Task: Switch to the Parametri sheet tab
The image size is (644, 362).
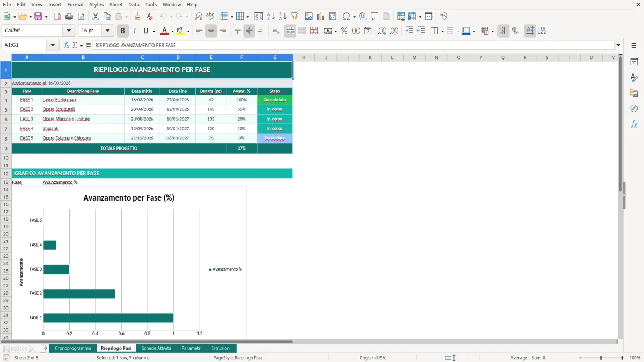Action: coord(192,348)
